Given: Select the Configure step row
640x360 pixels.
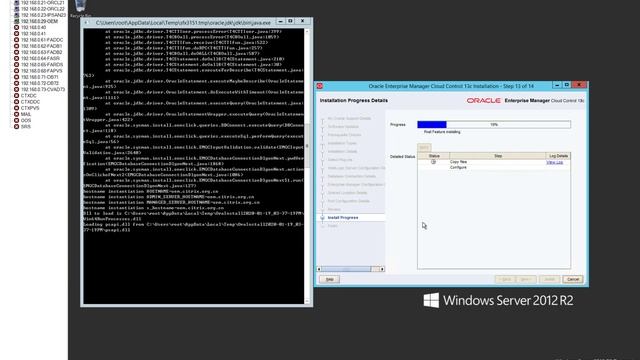Looking at the screenshot, I should (x=494, y=167).
